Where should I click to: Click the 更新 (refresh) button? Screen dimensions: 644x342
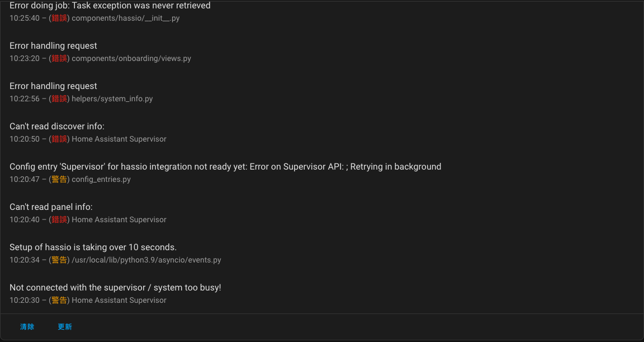65,327
